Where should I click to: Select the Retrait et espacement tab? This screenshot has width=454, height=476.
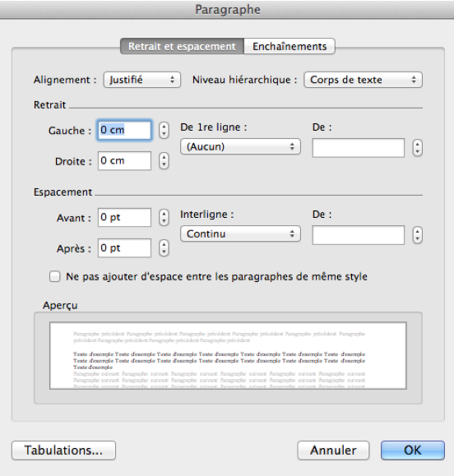pos(182,46)
